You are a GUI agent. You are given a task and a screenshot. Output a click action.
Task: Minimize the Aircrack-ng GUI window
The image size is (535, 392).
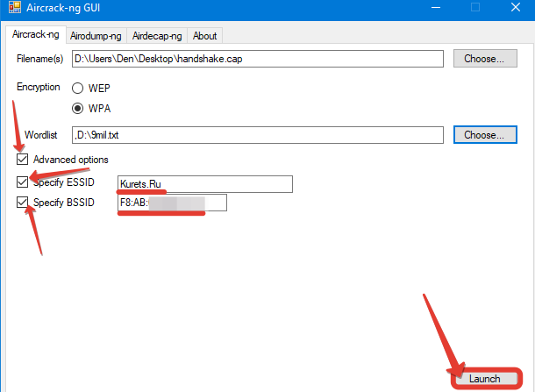(x=436, y=7)
